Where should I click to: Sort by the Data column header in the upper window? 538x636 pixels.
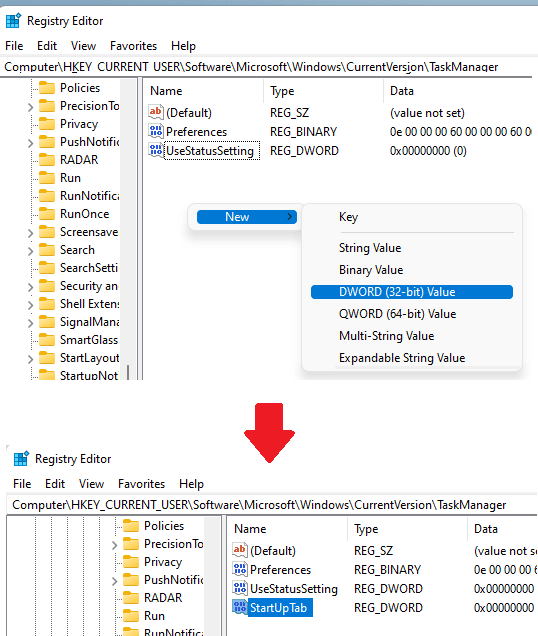point(402,91)
